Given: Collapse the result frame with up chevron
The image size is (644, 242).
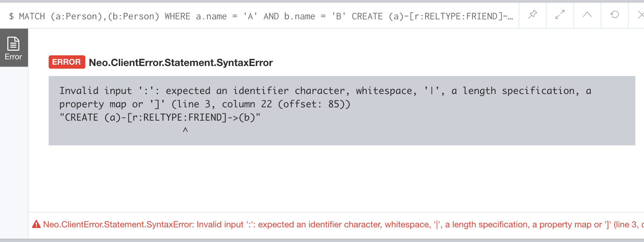Looking at the screenshot, I should [x=587, y=15].
